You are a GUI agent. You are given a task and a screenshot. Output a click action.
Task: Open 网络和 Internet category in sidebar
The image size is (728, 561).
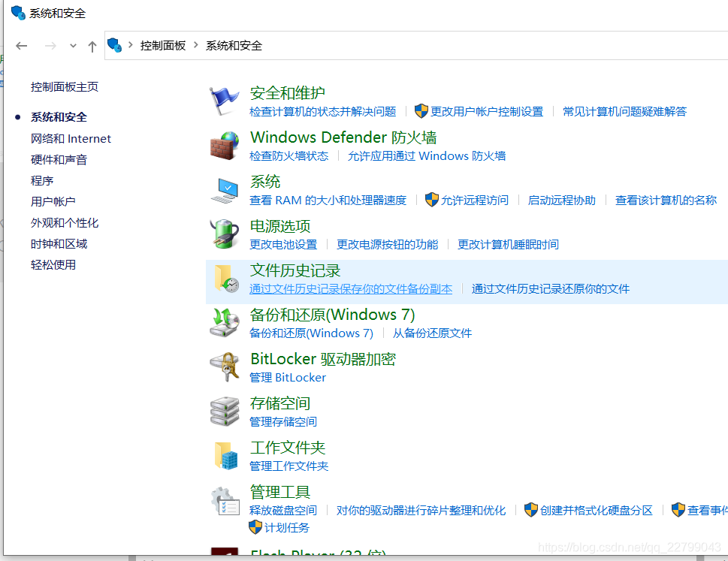tap(71, 139)
